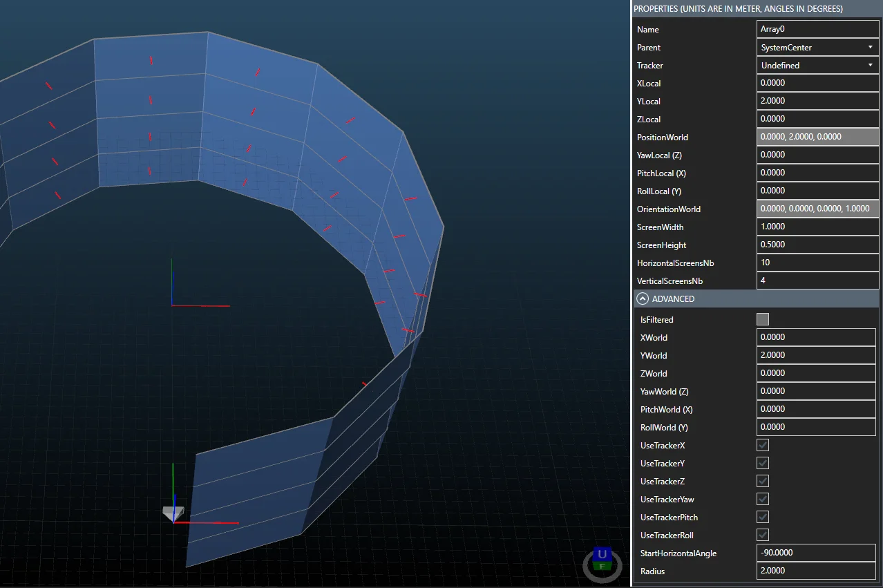Click the VerticalScreensNb label

670,281
